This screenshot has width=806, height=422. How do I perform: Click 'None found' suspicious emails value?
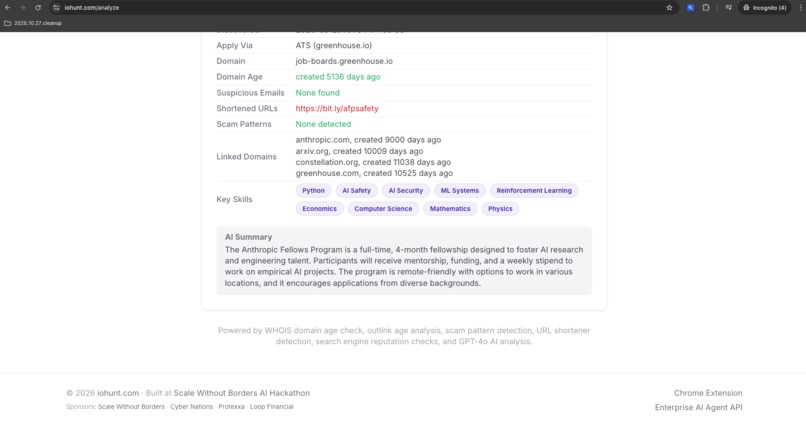tap(317, 93)
